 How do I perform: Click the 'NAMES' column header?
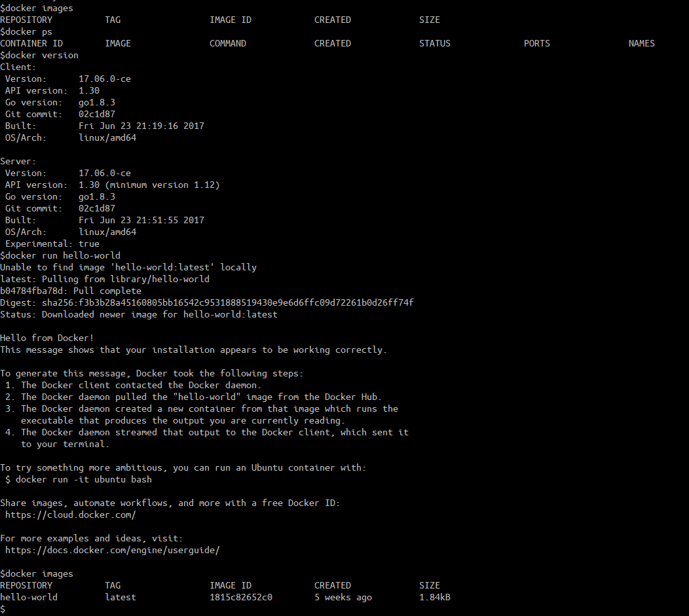(642, 43)
